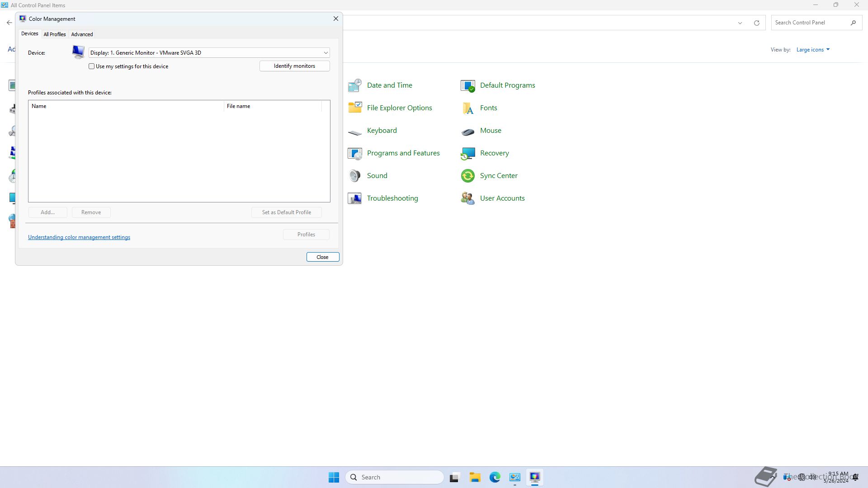This screenshot has width=868, height=488.
Task: Expand the Device display dropdown
Action: pyautogui.click(x=325, y=53)
